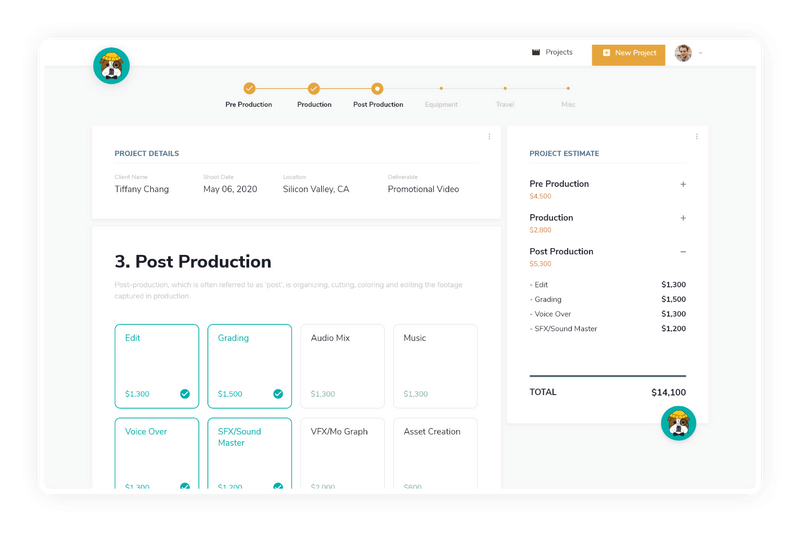This screenshot has width=800, height=533.
Task: Click the completed Pre Production step checkmark
Action: pos(249,89)
